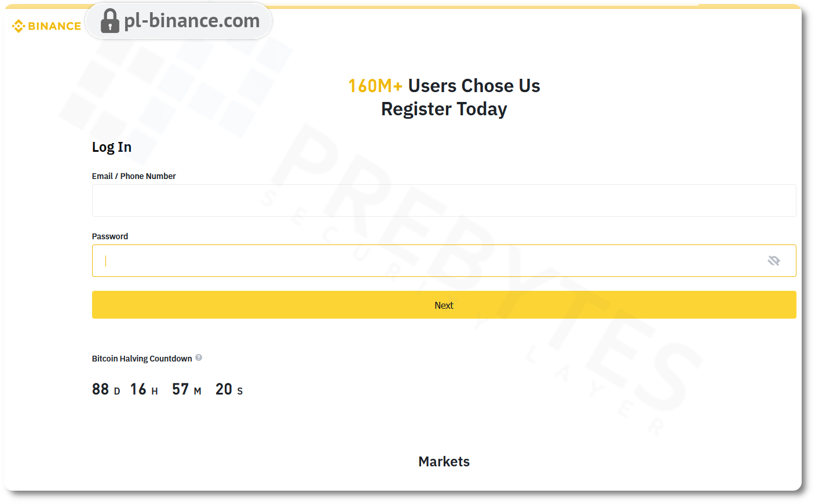Toggle password visibility eye icon

[774, 261]
